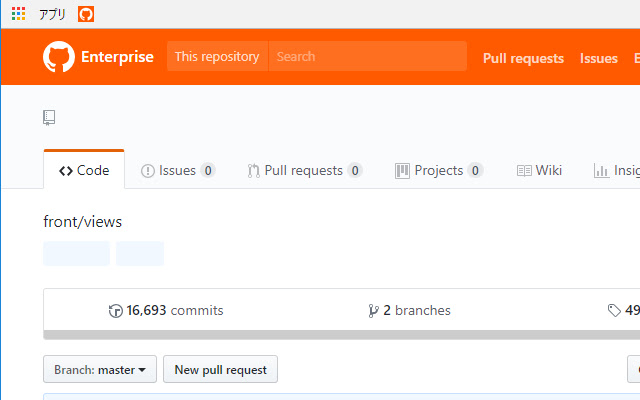640x400 pixels.
Task: Click the GitHub Octocat logo in header
Action: tap(59, 57)
